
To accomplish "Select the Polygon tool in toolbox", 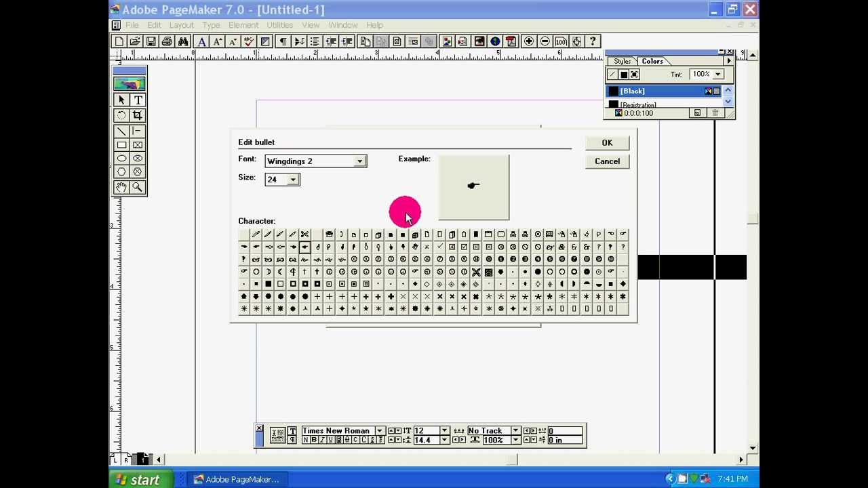I will (x=121, y=171).
